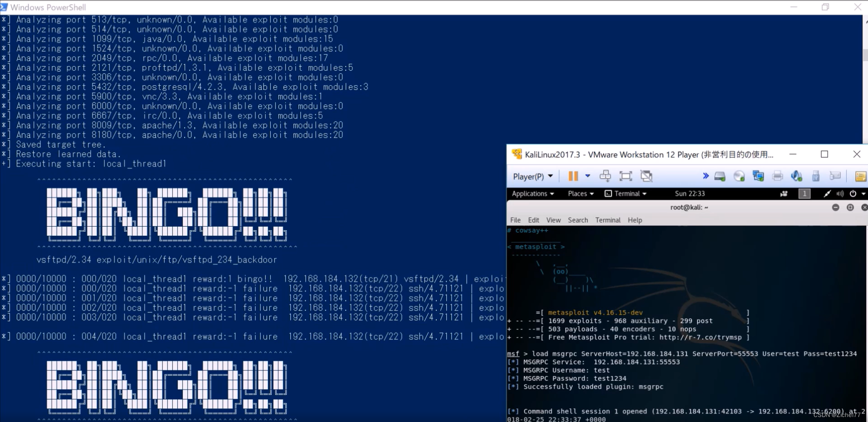Expand the VMware device toolbar chevron

[706, 176]
